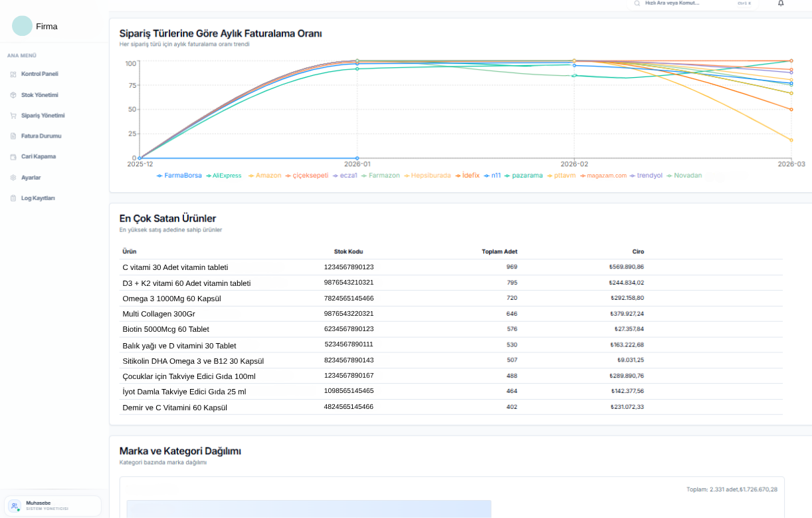Select row C vitami 30 Adet vitamin tableti

(x=451, y=267)
